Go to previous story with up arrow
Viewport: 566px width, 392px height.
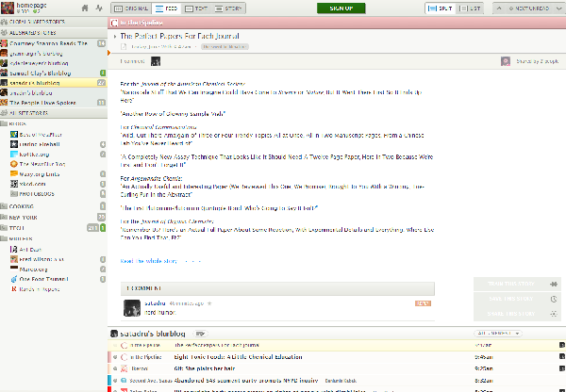pos(499,8)
